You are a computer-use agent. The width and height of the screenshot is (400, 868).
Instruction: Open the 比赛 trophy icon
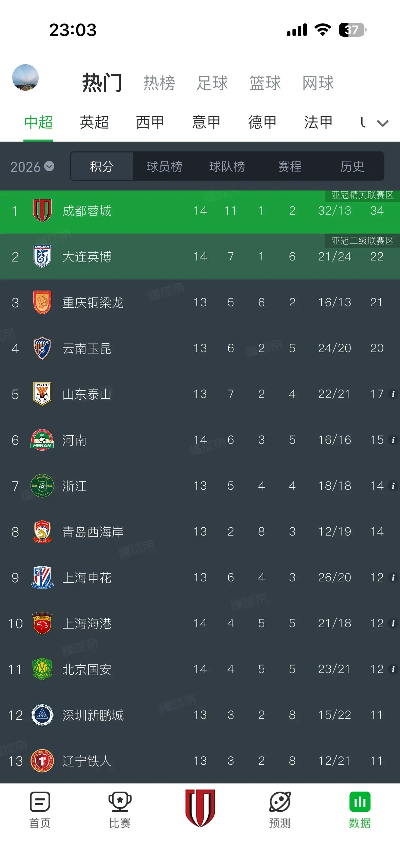click(x=120, y=802)
